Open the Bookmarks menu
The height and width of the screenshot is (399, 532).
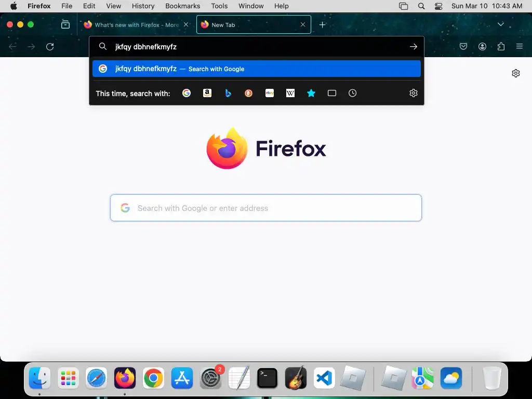click(x=182, y=6)
